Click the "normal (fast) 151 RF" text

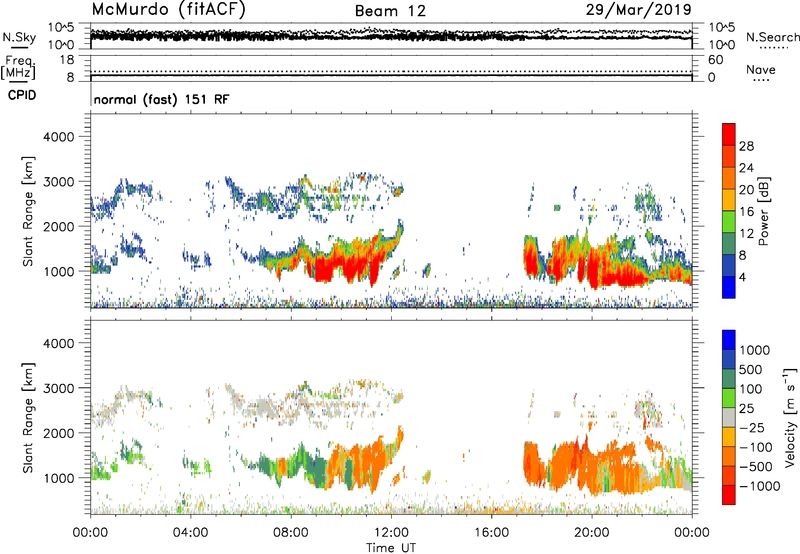[x=161, y=99]
